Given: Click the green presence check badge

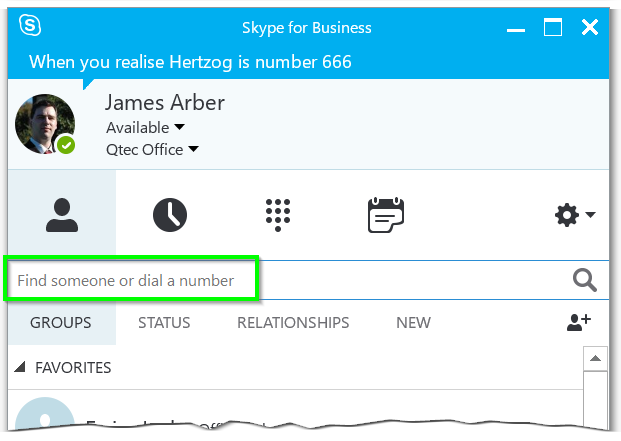Looking at the screenshot, I should click(x=66, y=145).
